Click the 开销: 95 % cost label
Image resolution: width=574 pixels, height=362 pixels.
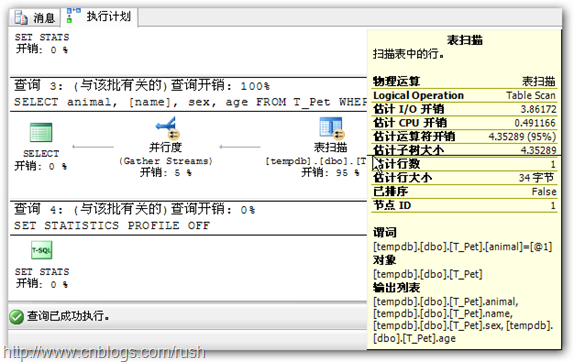pos(330,172)
